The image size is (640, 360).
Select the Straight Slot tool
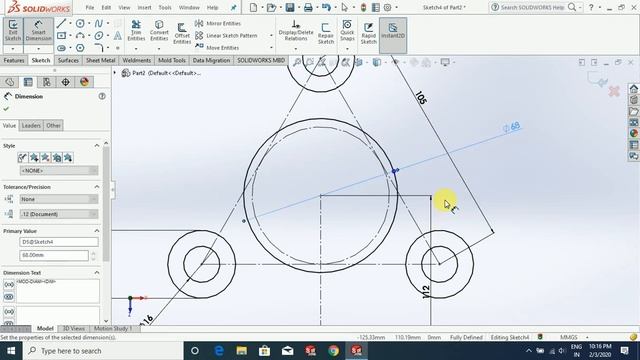(61, 48)
